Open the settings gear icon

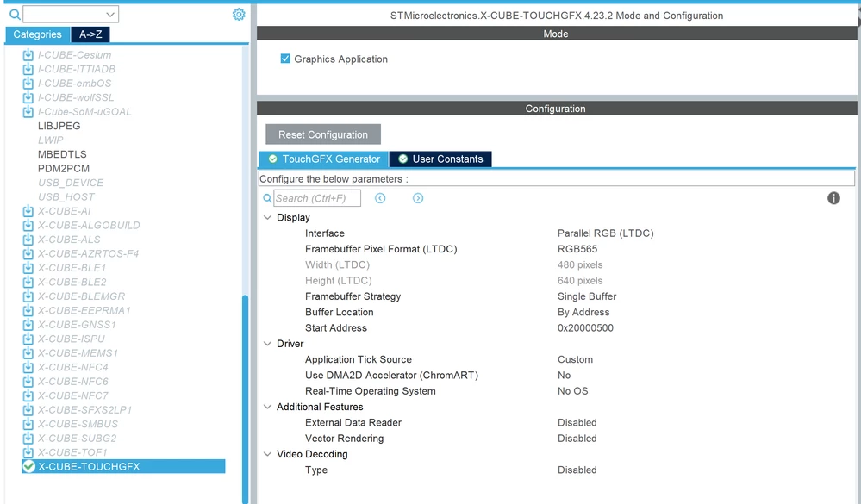(239, 15)
